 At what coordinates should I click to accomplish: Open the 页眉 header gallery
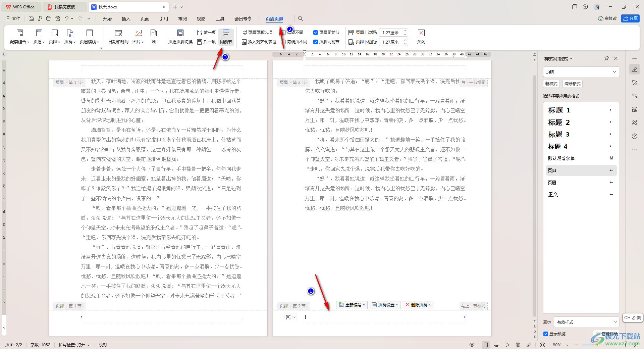point(39,37)
